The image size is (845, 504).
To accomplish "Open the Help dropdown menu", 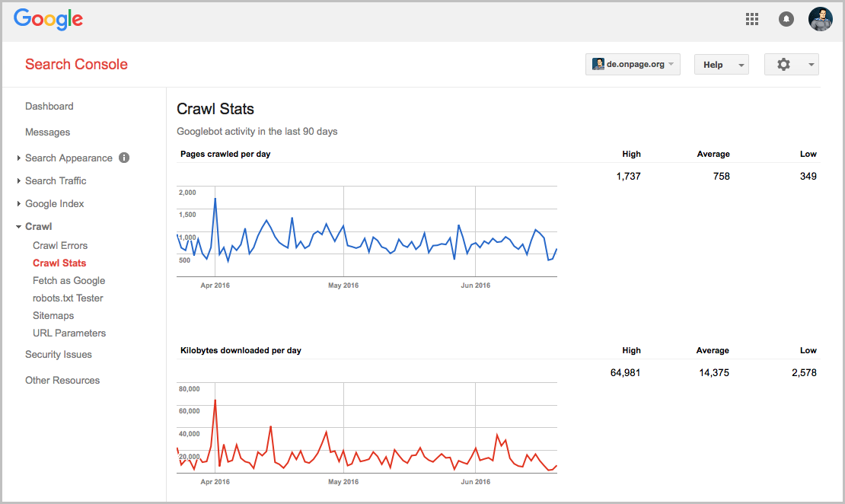I will pos(721,65).
